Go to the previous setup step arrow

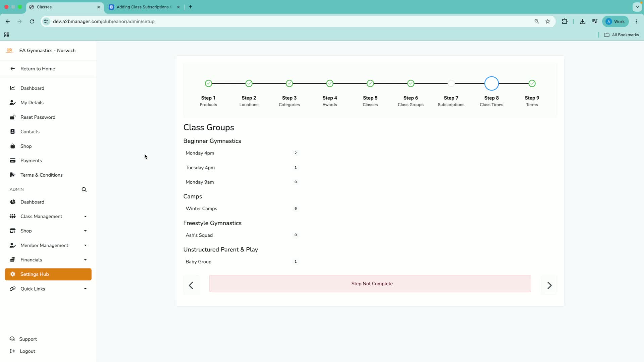click(x=191, y=285)
